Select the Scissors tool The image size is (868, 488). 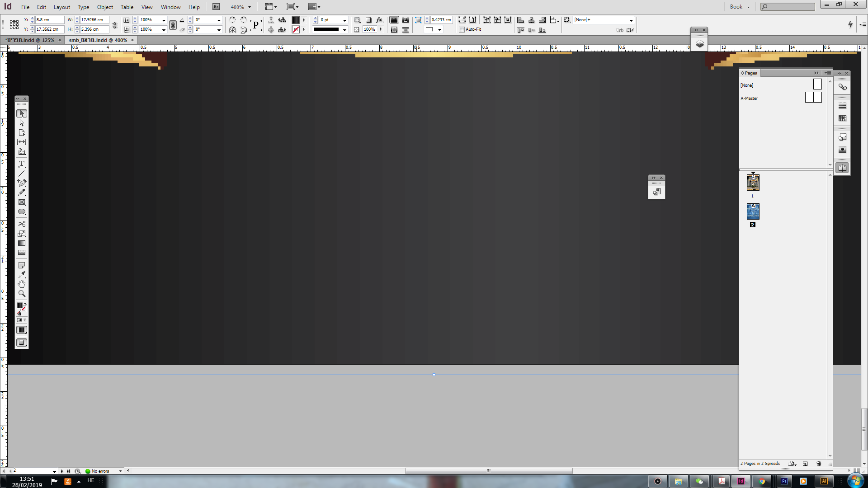click(22, 224)
